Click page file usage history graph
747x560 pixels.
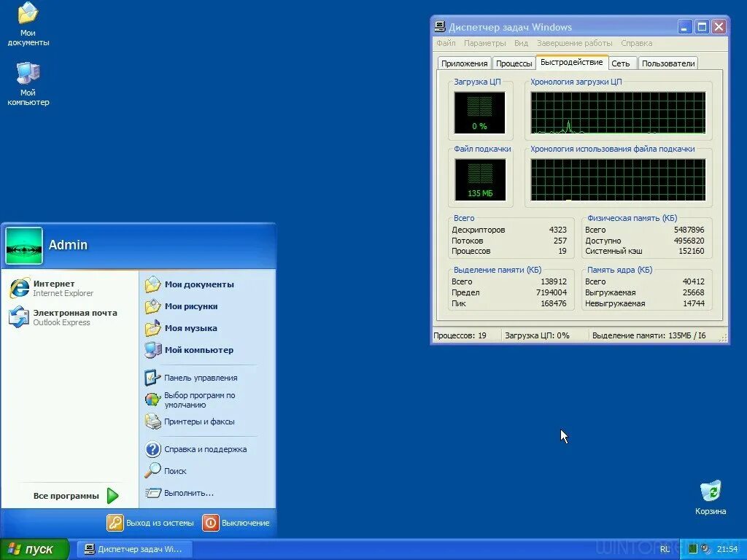(x=618, y=179)
